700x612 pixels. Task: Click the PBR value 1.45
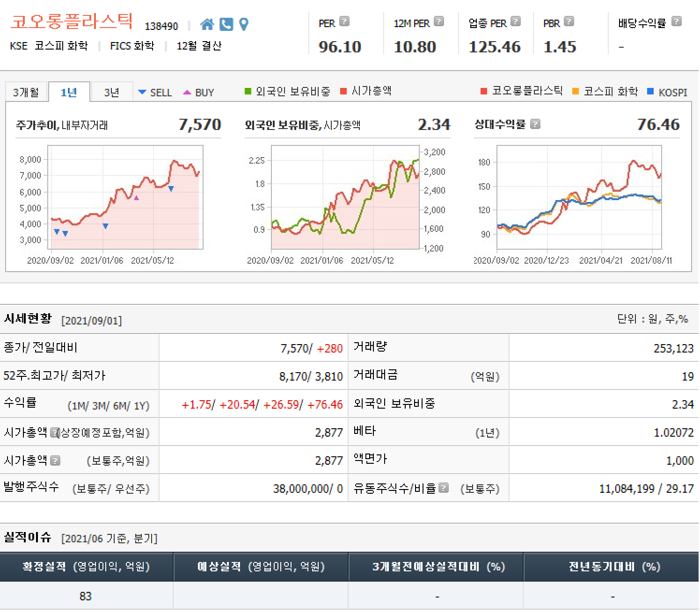tap(560, 47)
